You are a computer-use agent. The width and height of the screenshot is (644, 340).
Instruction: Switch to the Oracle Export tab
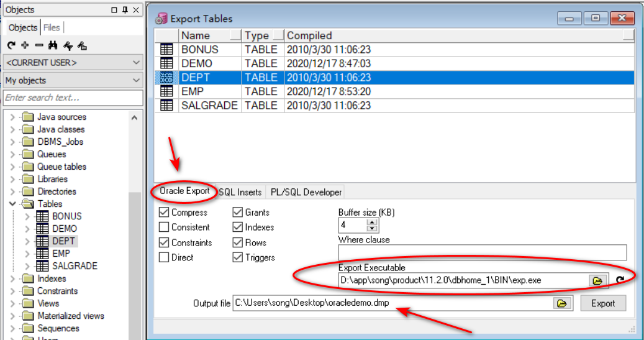[x=184, y=191]
